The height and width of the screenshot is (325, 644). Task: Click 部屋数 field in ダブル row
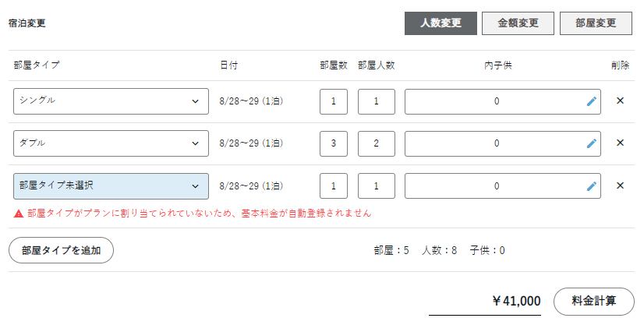(x=334, y=143)
